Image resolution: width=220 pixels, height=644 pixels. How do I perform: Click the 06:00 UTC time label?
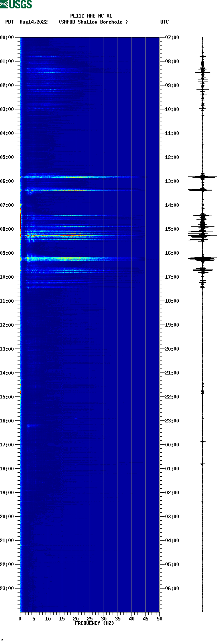tap(172, 589)
